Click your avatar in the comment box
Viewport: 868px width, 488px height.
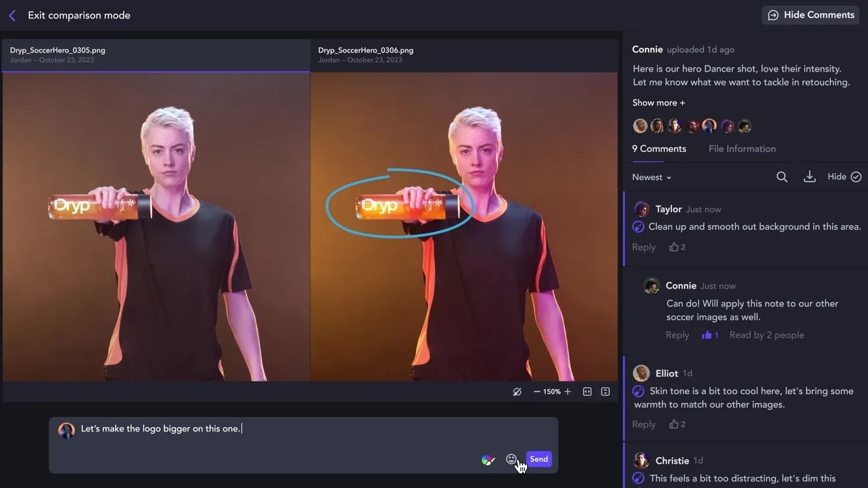[x=66, y=430]
